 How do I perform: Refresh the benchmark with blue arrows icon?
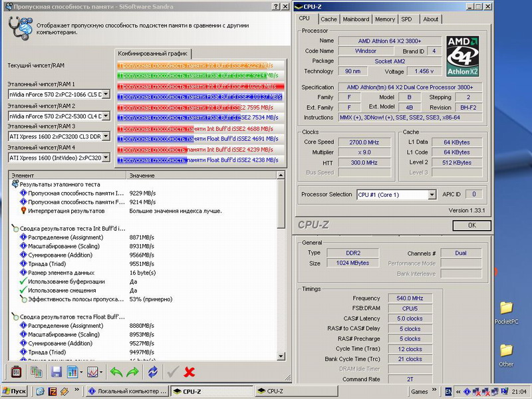[153, 372]
